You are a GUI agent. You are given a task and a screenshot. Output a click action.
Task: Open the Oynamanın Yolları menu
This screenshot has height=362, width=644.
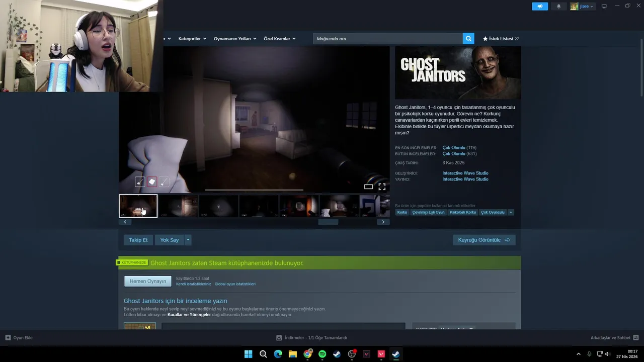point(234,39)
